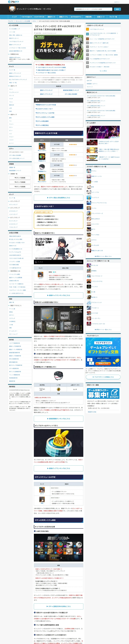The width and height of the screenshot is (129, 644).
Task: Expand the ▼Aランク音動機 sidebar section
Action: click(20, 182)
